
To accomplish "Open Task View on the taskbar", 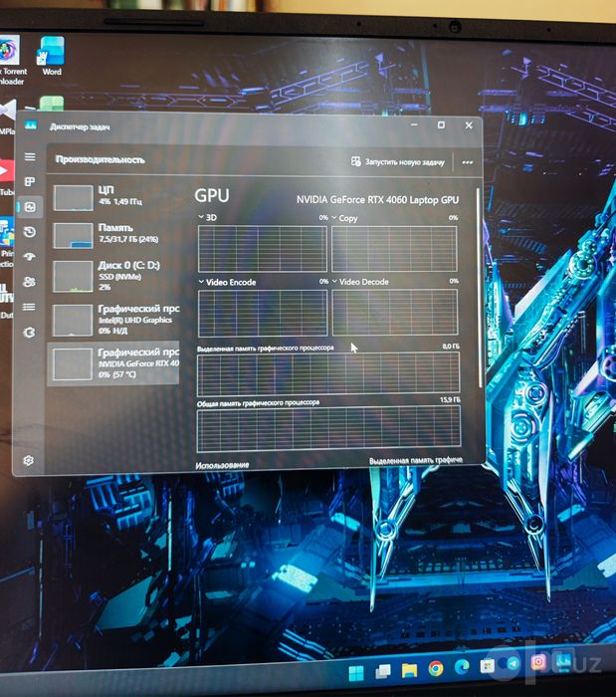I will coord(382,672).
